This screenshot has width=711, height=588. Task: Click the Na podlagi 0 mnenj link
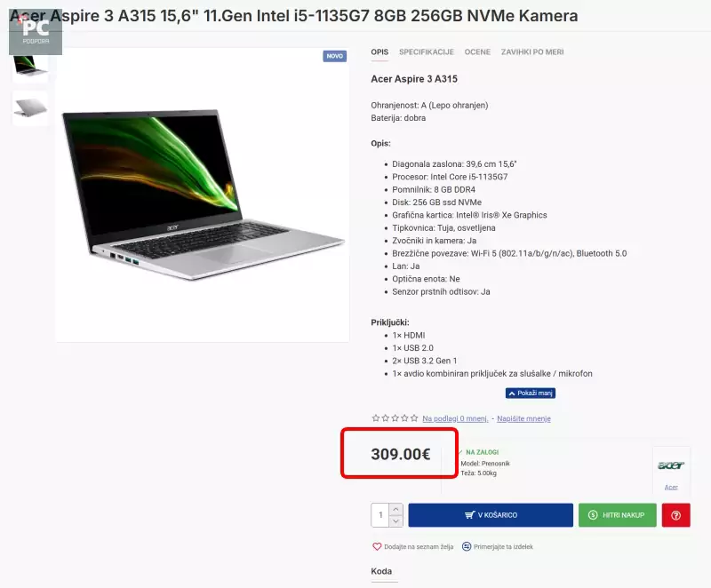455,418
